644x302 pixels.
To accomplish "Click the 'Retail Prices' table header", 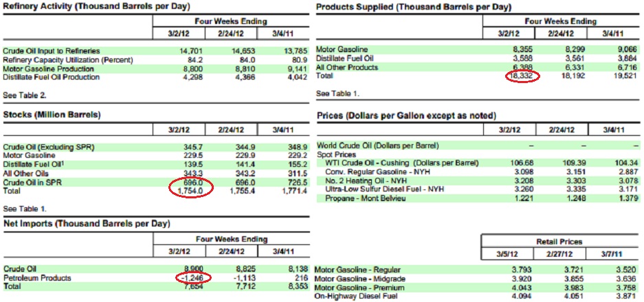I will coord(562,242).
